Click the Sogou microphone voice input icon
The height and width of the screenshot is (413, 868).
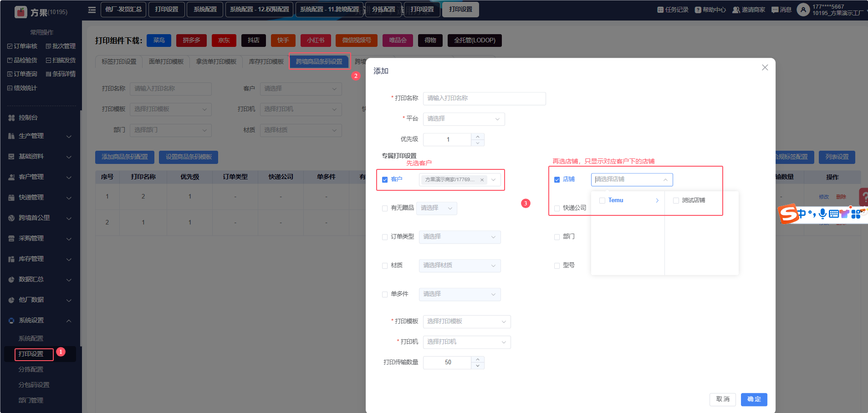click(822, 214)
